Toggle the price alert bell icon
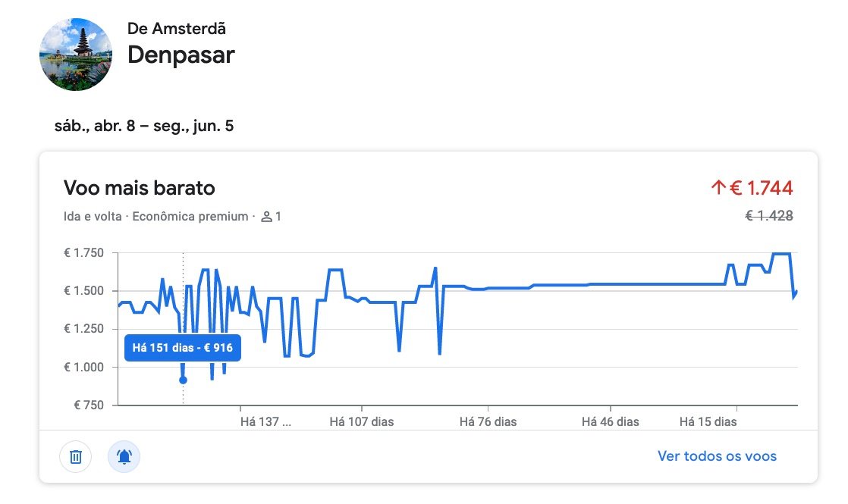The width and height of the screenshot is (848, 504). click(124, 456)
